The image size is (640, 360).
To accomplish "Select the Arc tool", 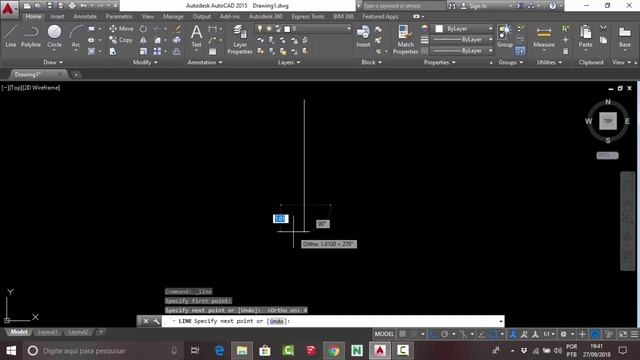I will pyautogui.click(x=76, y=36).
